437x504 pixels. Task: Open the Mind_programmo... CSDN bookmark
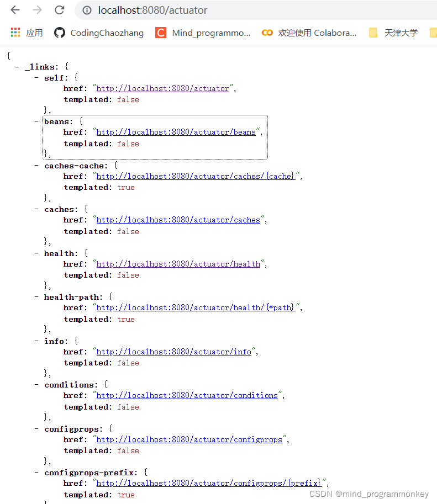click(203, 33)
